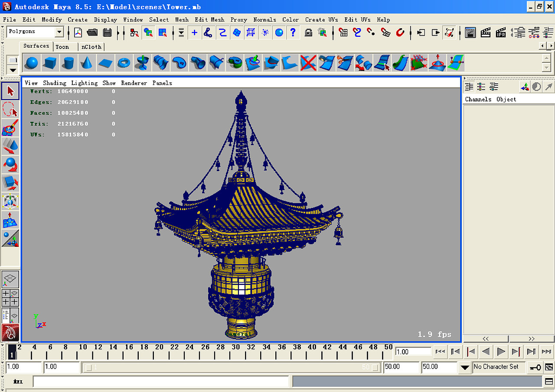
Task: Click the << layer panel button
Action: click(x=486, y=339)
